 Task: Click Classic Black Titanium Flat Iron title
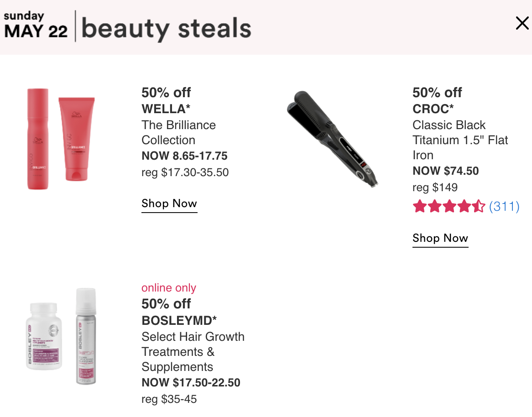460,140
